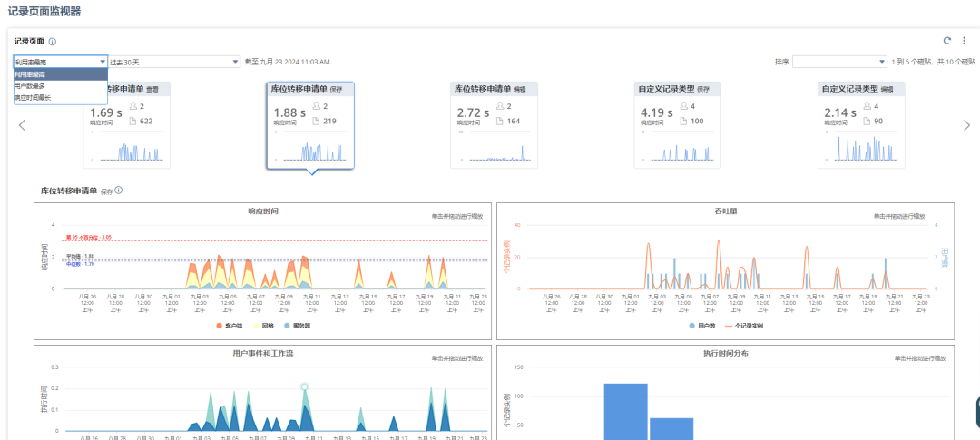This screenshot has width=980, height=440.
Task: Go to previous tiles with left arrow
Action: [x=22, y=125]
